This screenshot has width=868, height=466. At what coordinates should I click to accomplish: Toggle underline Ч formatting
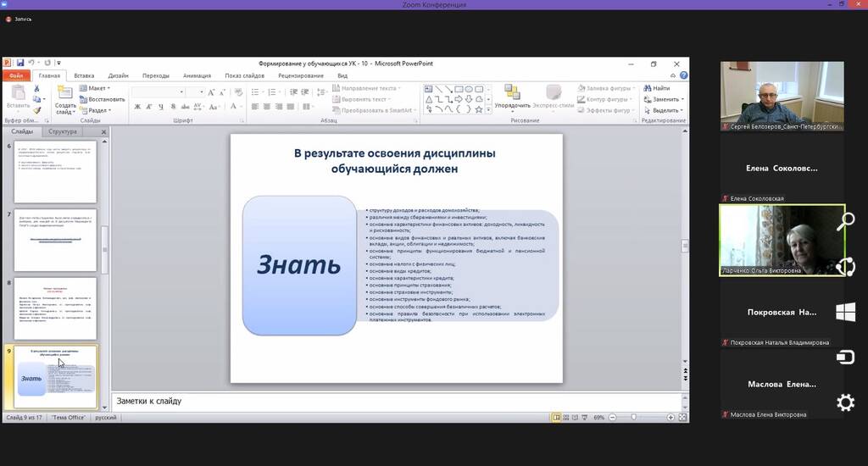(x=161, y=106)
